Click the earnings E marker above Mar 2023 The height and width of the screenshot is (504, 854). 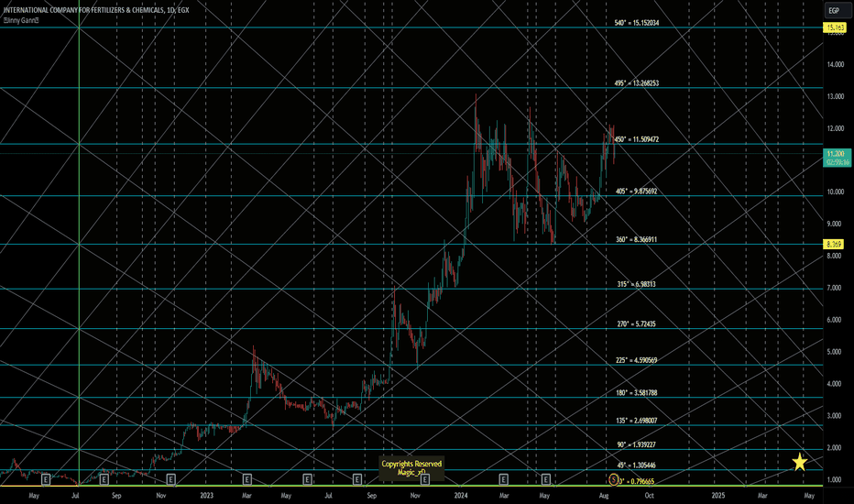(246, 479)
